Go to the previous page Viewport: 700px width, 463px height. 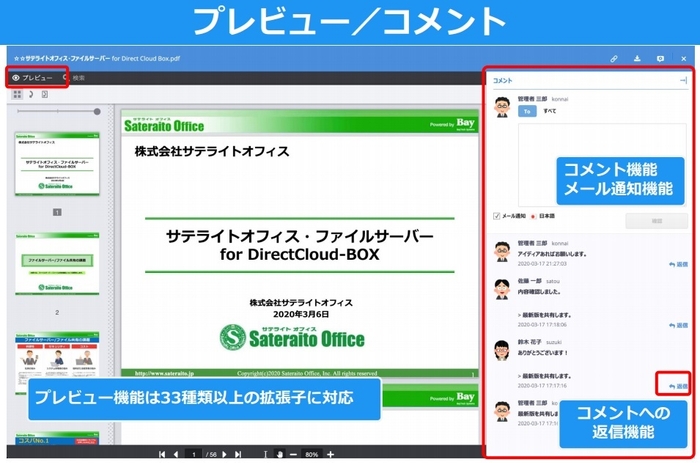[175, 454]
